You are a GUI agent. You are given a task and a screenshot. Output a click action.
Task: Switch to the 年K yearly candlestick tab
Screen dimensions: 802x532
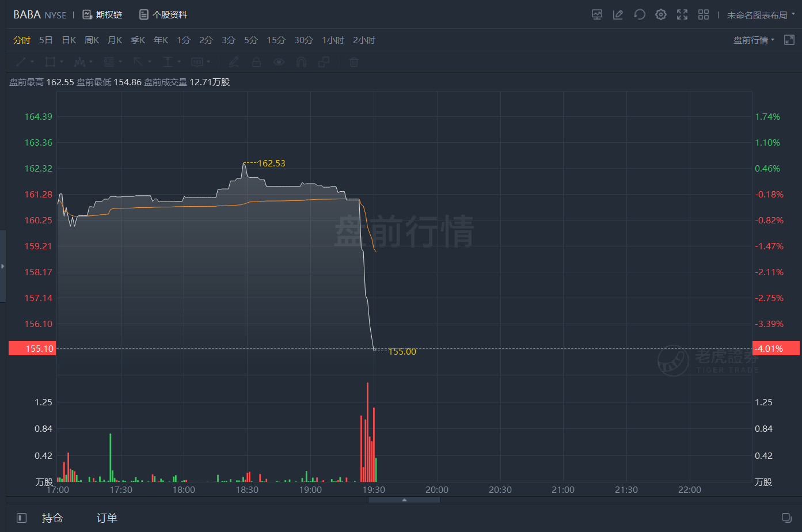coord(161,40)
